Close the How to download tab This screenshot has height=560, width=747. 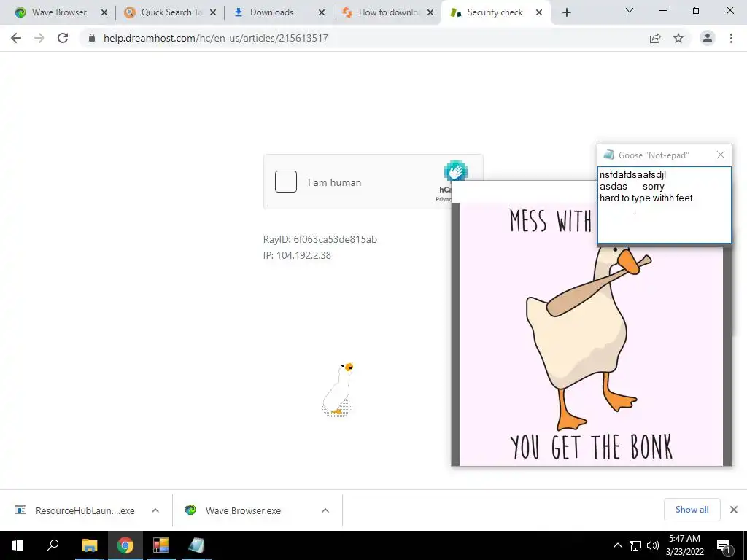(430, 12)
